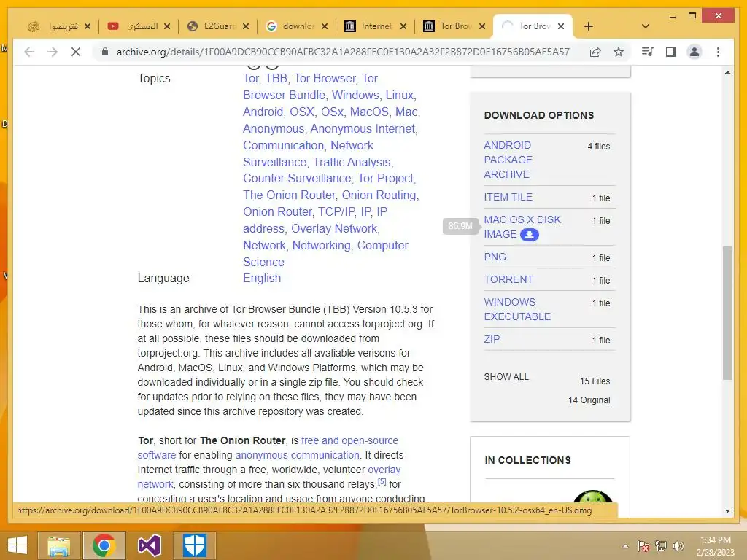
Task: Click the Mac OS X download arrow icon
Action: click(530, 235)
